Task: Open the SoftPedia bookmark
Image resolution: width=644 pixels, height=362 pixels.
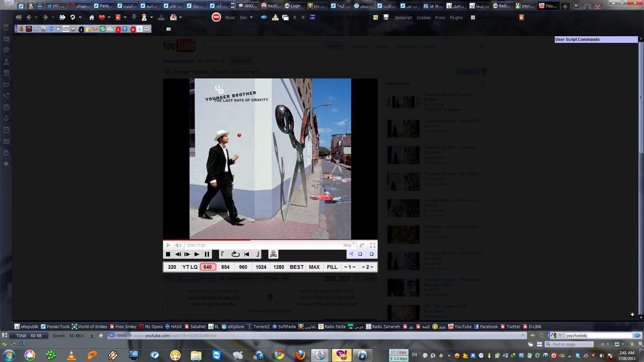Action: [284, 326]
